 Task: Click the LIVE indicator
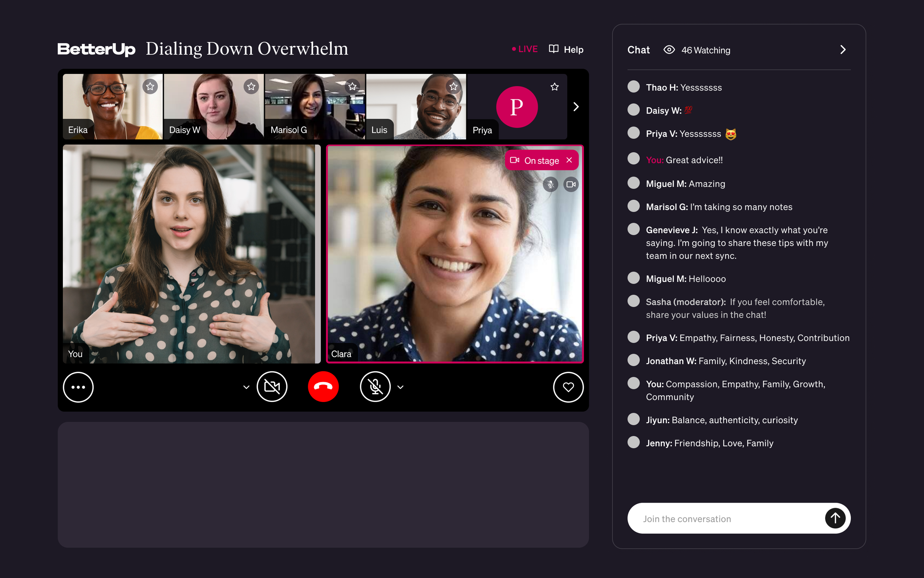[525, 49]
